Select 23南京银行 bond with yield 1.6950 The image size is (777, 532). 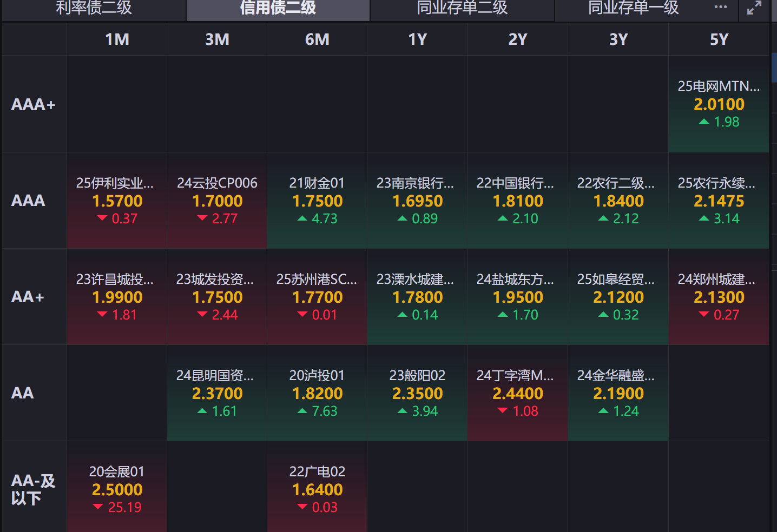pos(417,201)
